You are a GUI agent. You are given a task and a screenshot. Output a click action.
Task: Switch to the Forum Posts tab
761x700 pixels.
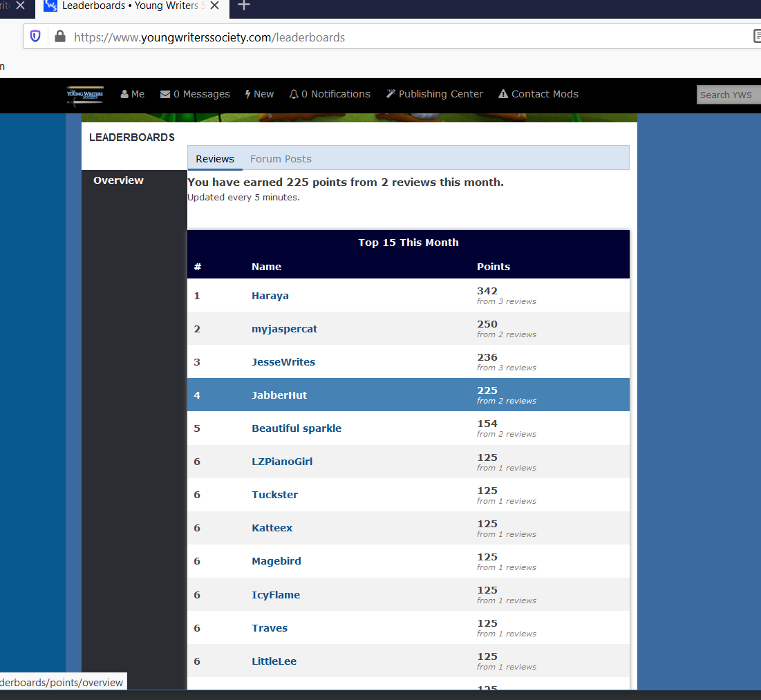click(x=281, y=159)
